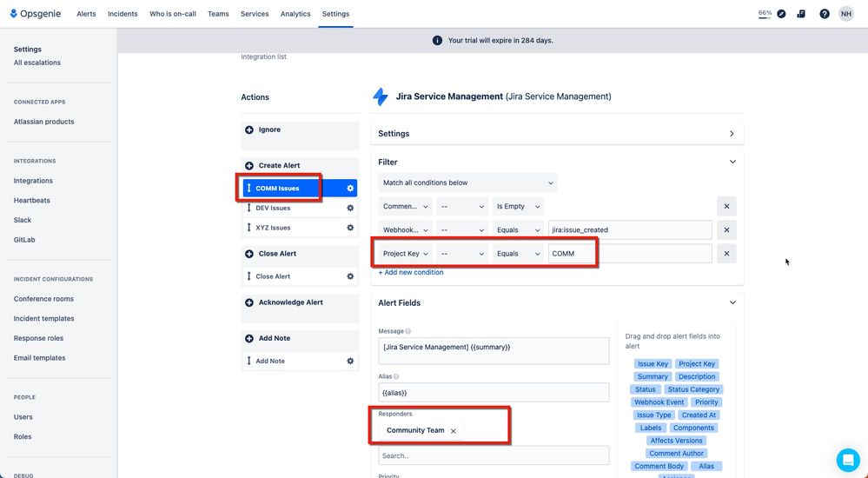
Task: Open the Teams menu
Action: pyautogui.click(x=218, y=14)
